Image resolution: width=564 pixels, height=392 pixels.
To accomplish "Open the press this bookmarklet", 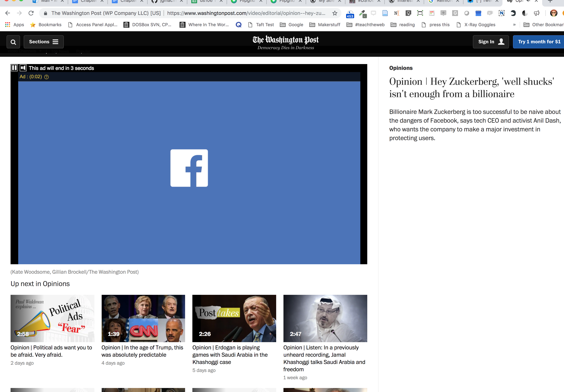I will click(x=436, y=25).
